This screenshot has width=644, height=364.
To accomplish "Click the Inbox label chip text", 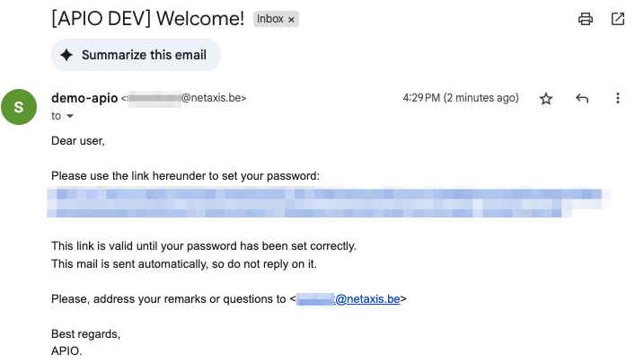I will tap(270, 19).
